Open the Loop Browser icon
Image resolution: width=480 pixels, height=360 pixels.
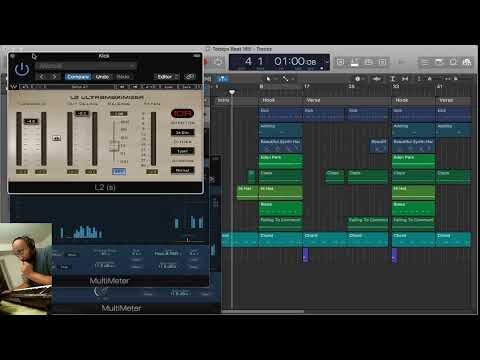453,62
